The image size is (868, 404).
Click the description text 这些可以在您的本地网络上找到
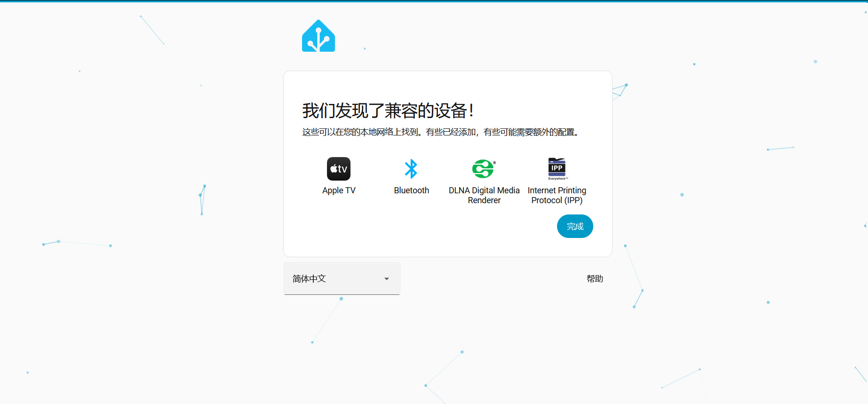360,132
